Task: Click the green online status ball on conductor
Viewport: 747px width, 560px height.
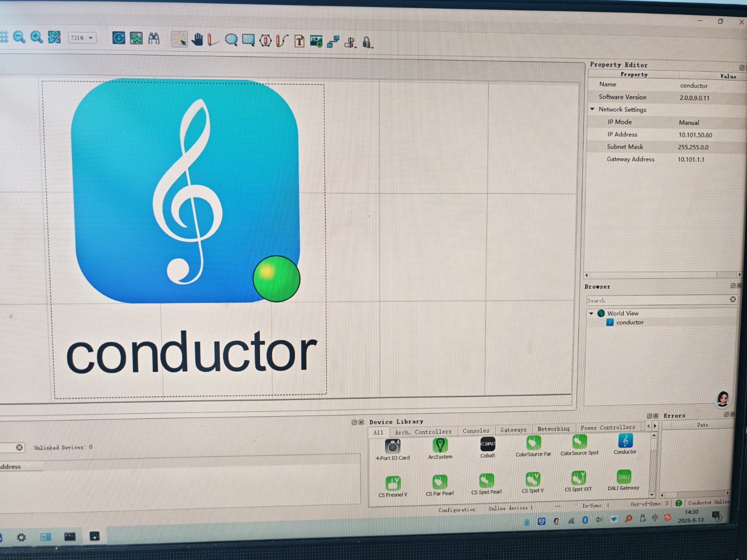Action: point(276,279)
